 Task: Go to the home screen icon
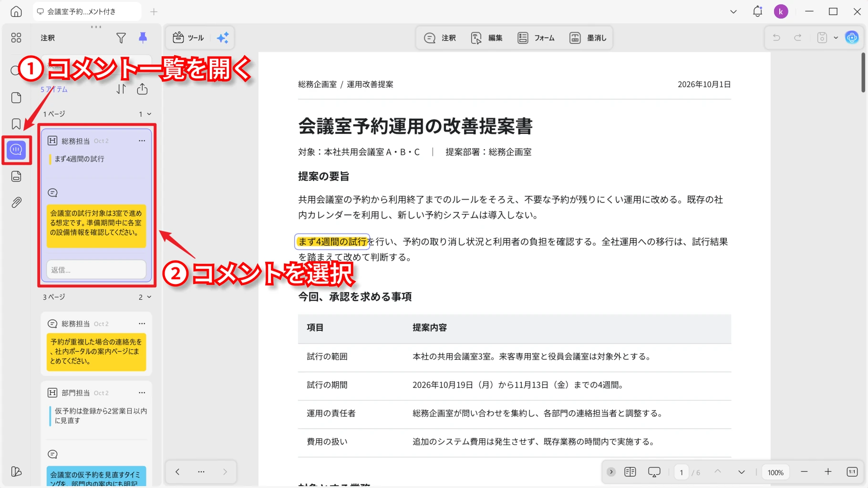point(16,11)
